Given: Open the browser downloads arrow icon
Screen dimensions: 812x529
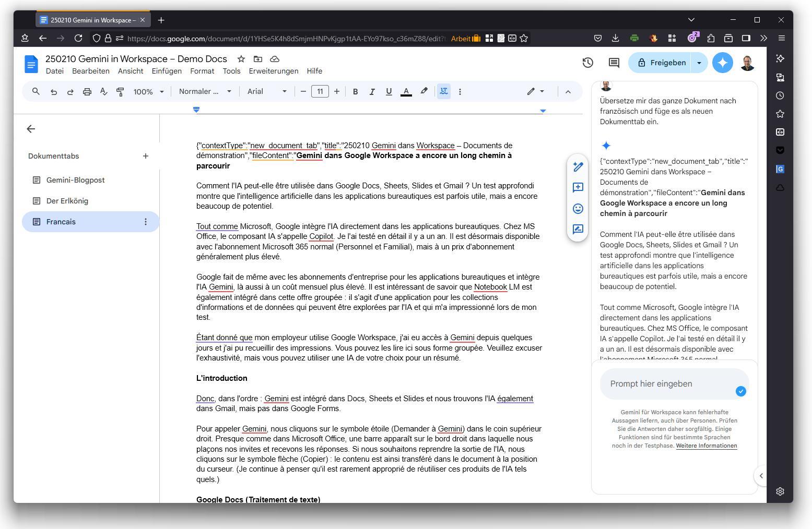Looking at the screenshot, I should coord(615,38).
